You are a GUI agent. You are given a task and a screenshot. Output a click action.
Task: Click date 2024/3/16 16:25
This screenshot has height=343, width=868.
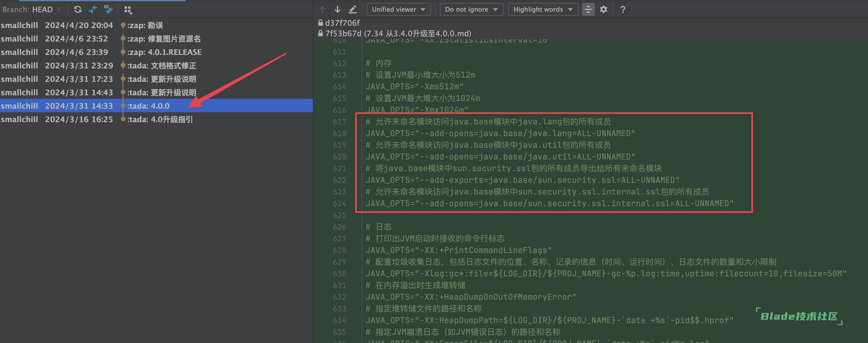coord(79,119)
